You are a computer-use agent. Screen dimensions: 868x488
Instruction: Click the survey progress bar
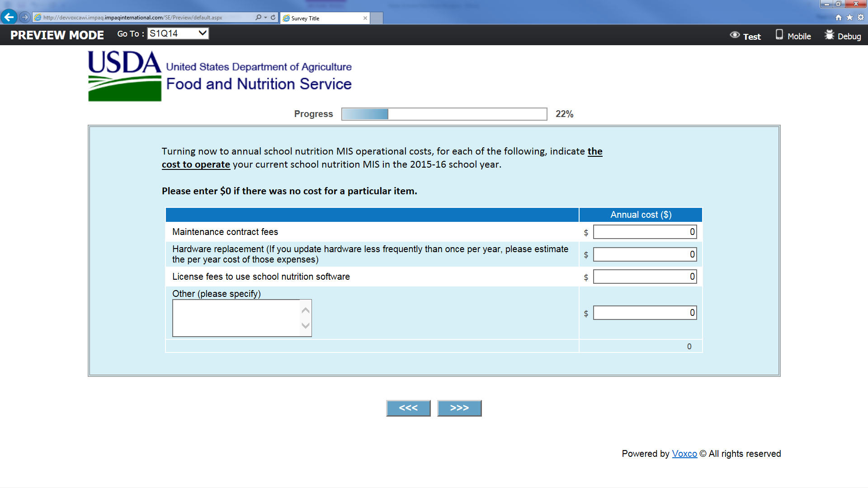[444, 114]
